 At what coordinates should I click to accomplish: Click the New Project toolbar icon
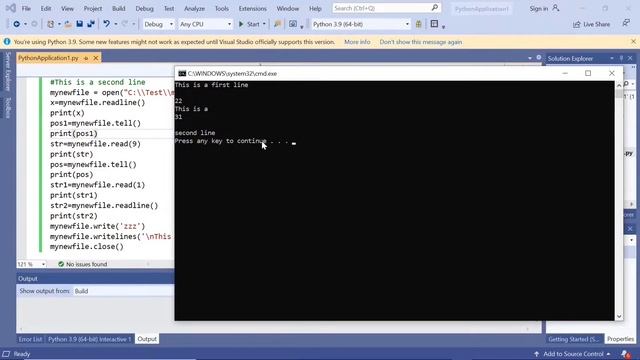pyautogui.click(x=51, y=24)
